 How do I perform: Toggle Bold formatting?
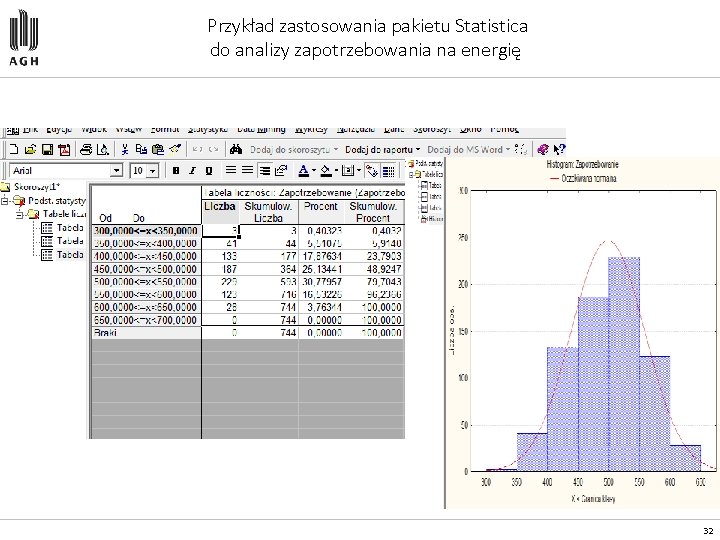pos(175,171)
